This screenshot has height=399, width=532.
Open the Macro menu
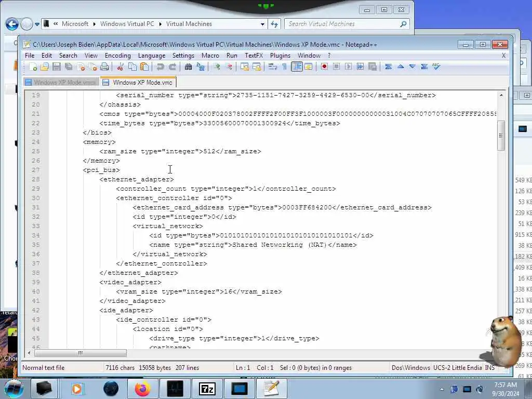click(210, 55)
